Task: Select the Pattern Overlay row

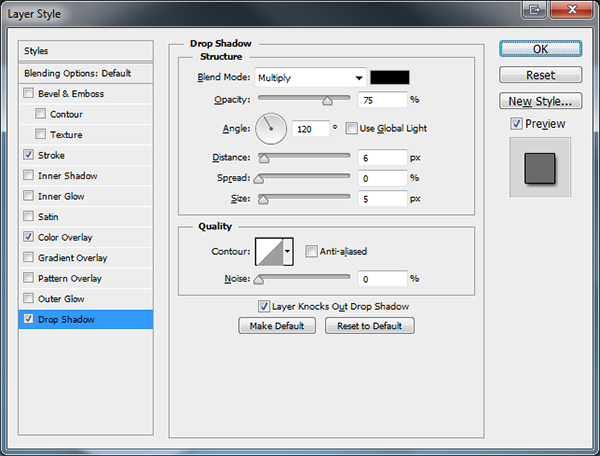Action: [x=86, y=278]
